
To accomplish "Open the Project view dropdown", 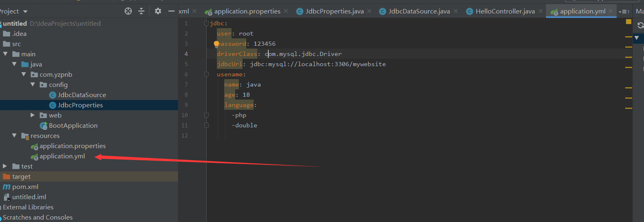I will click(x=25, y=11).
